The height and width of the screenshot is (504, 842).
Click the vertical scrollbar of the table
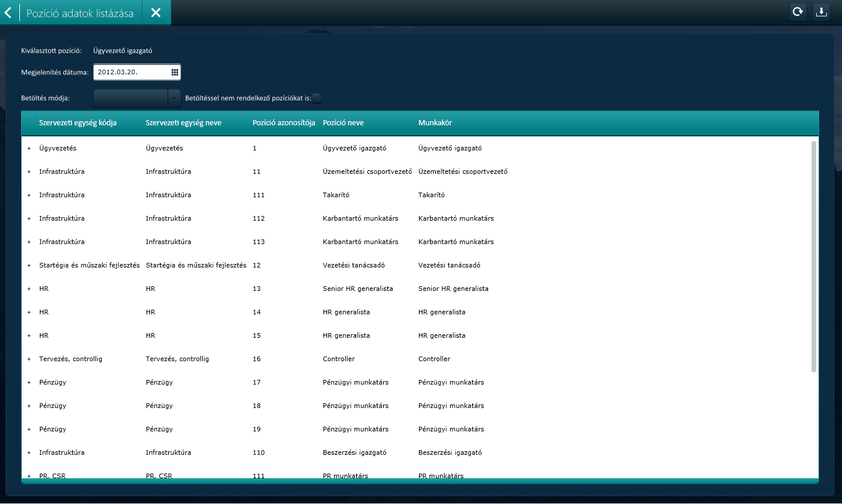click(813, 256)
